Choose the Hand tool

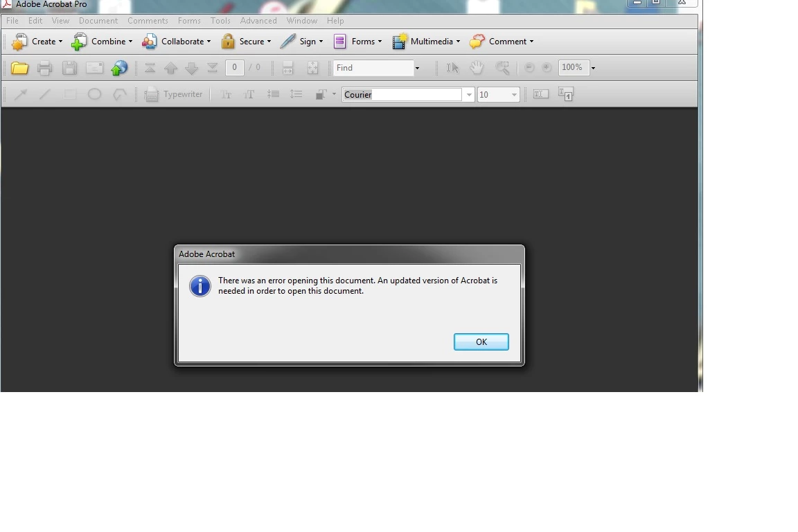[477, 68]
